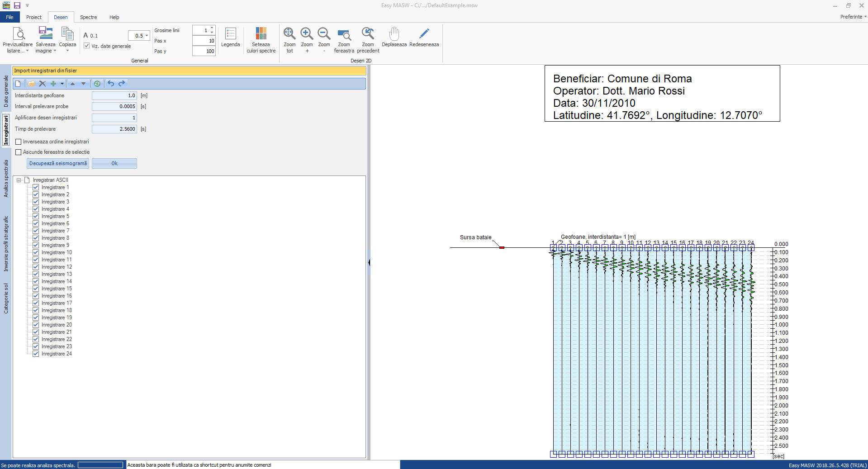Screen dimensions: 868x469
Task: Uncheck Inregistrare 20 checkbox
Action: click(36, 325)
